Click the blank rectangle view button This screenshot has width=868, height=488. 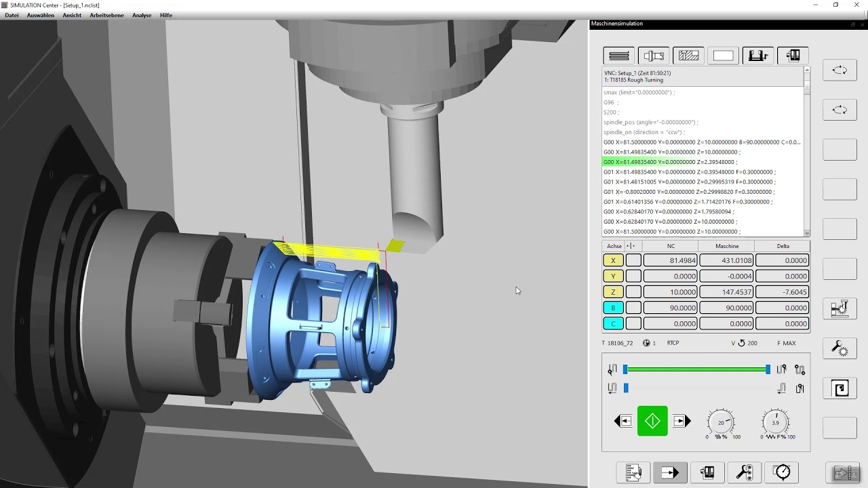[723, 56]
